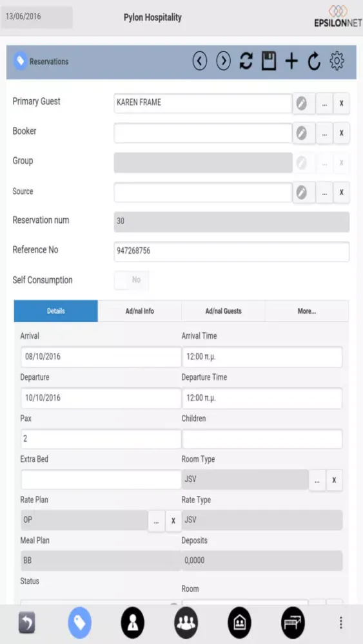
Task: Click the Rate Type value JSV
Action: (262, 520)
